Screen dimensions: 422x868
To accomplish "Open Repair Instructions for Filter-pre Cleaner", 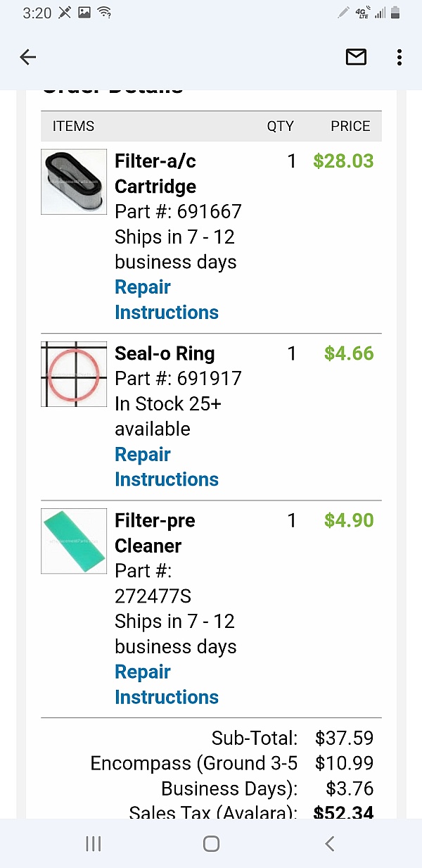I will 155,684.
